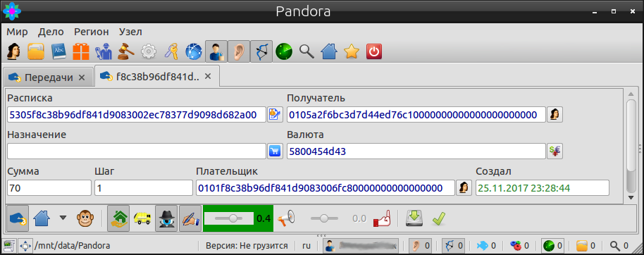Screen dimensions: 644x255
Task: Click the monitor icon in status bar
Action: pos(8,246)
